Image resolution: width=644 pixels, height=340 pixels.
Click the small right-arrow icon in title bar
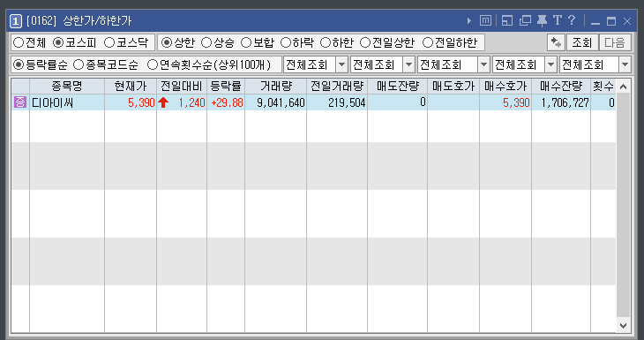coord(469,21)
